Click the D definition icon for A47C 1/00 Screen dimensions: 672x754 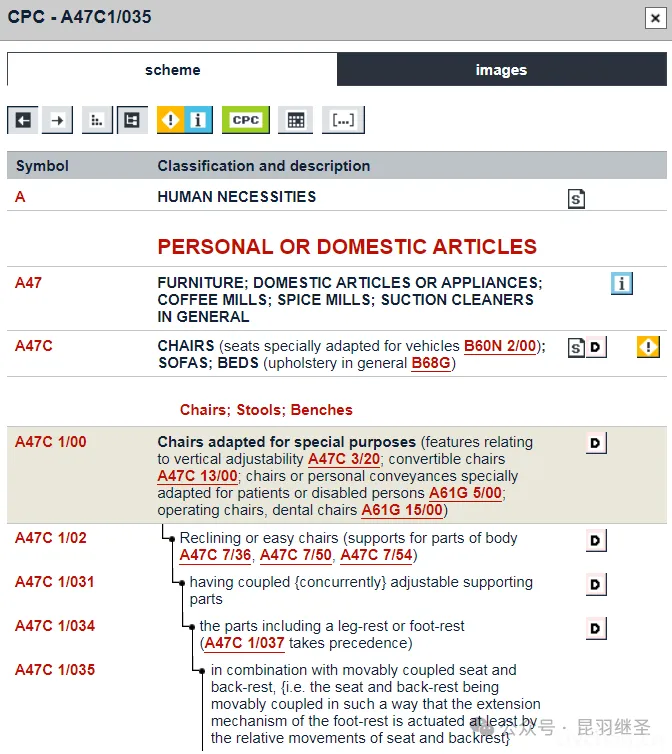click(596, 443)
